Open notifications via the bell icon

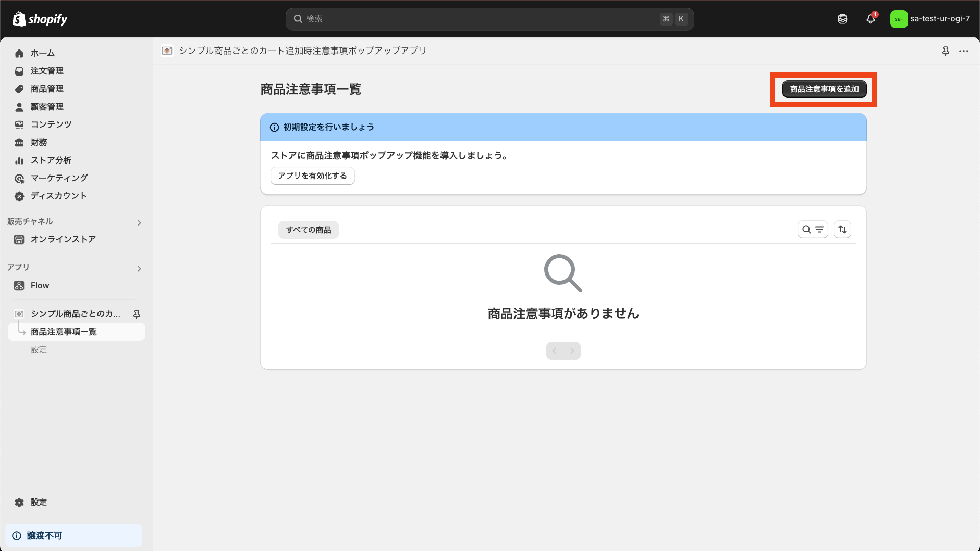click(871, 19)
